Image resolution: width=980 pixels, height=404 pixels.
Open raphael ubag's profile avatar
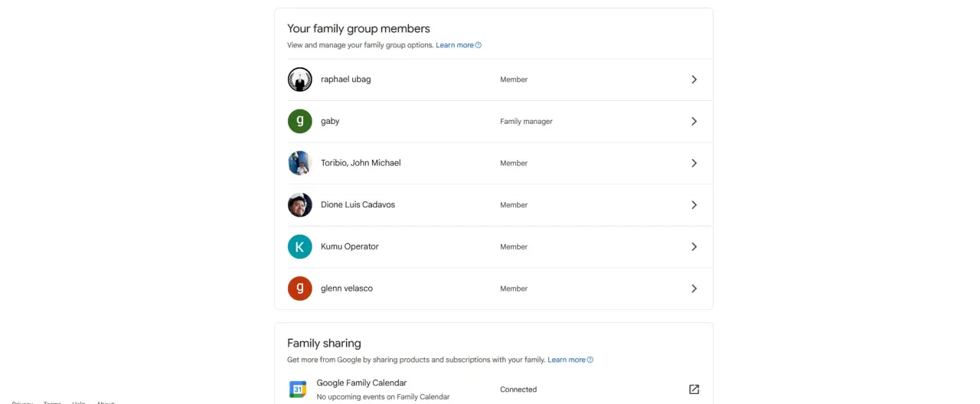click(299, 80)
